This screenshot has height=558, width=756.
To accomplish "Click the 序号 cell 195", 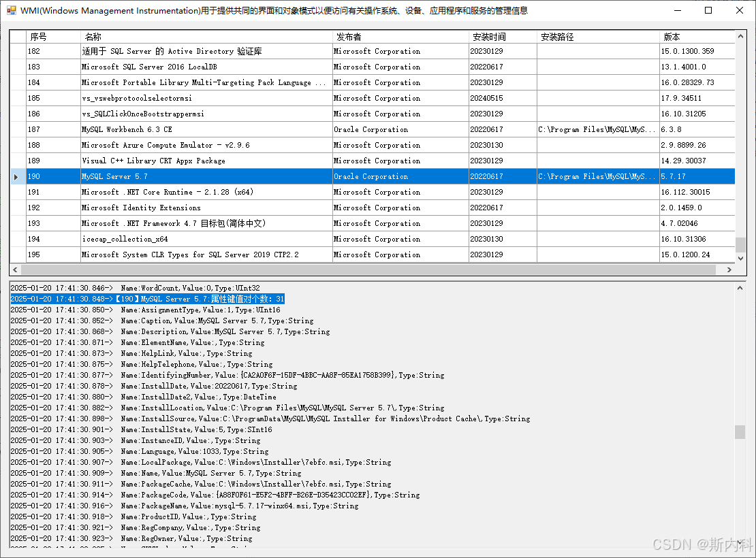I will click(x=54, y=255).
